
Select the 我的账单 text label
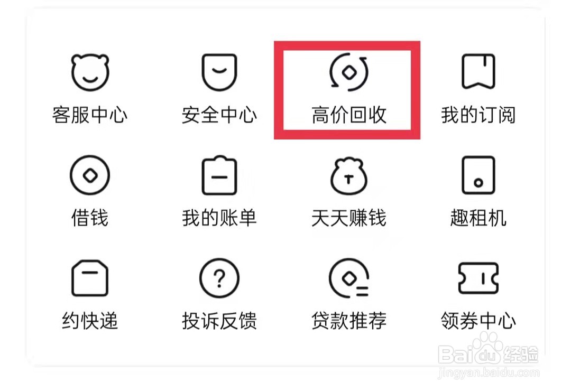click(219, 218)
